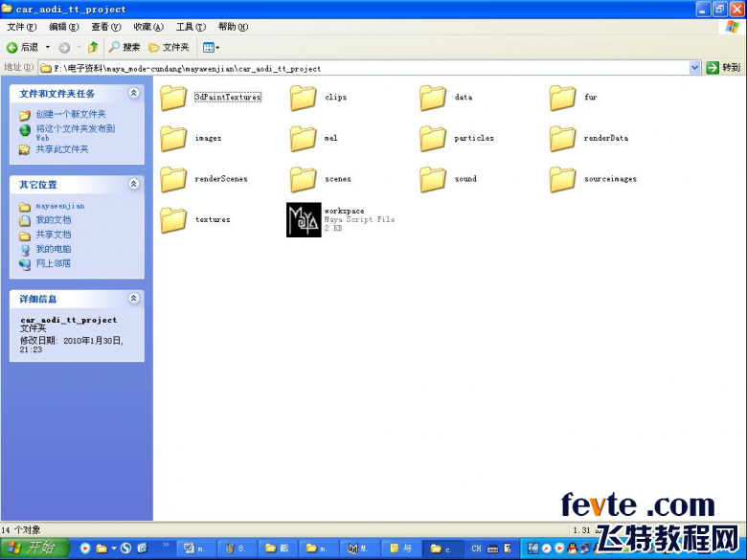747x560 pixels.
Task: Click the Go (转到) button
Action: coord(723,68)
